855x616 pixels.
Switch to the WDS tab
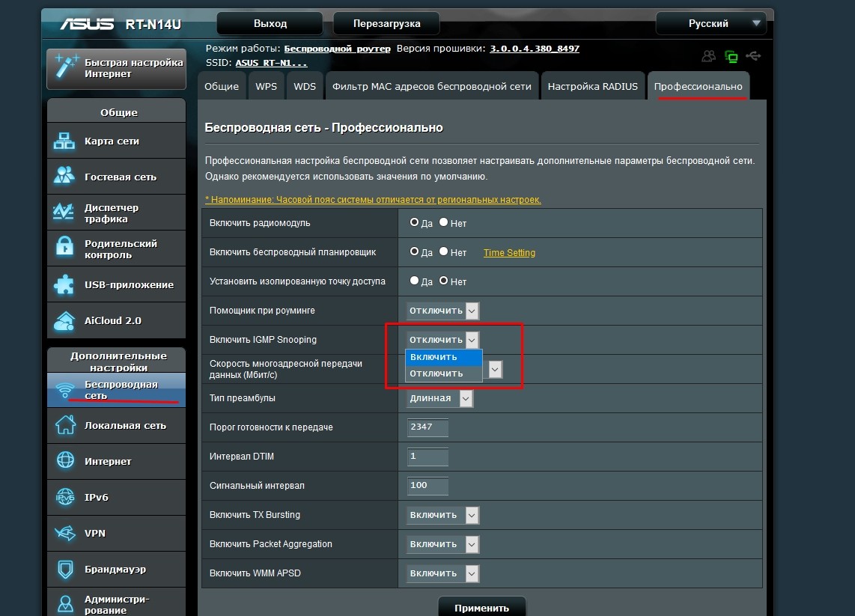click(305, 86)
